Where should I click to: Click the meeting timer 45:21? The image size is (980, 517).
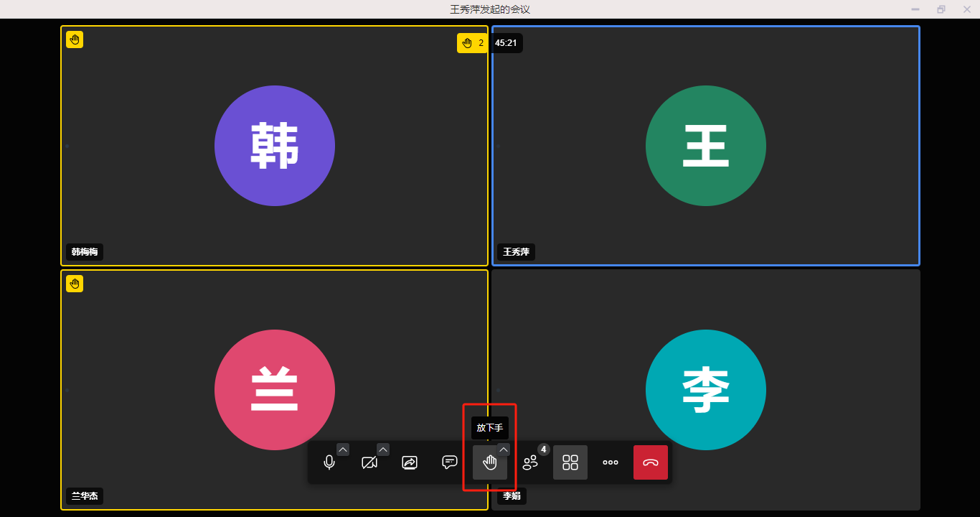tap(506, 43)
